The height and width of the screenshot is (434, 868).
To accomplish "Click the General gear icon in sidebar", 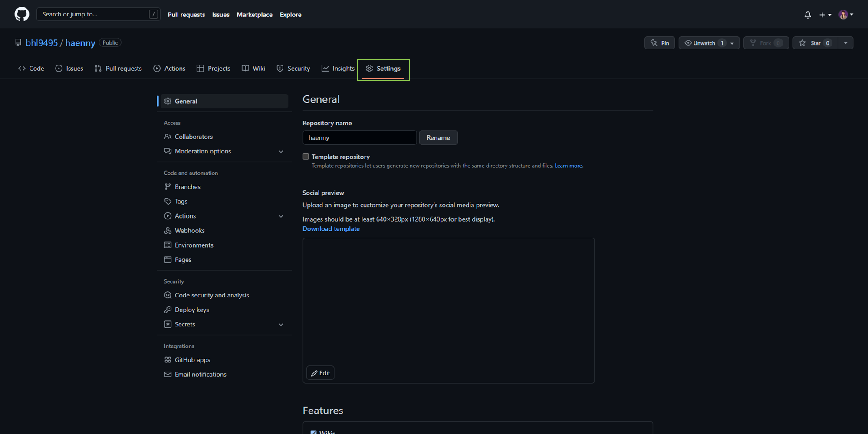I will click(168, 101).
